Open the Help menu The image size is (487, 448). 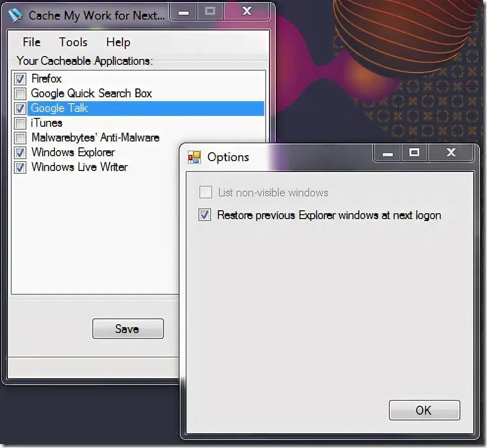coord(118,42)
